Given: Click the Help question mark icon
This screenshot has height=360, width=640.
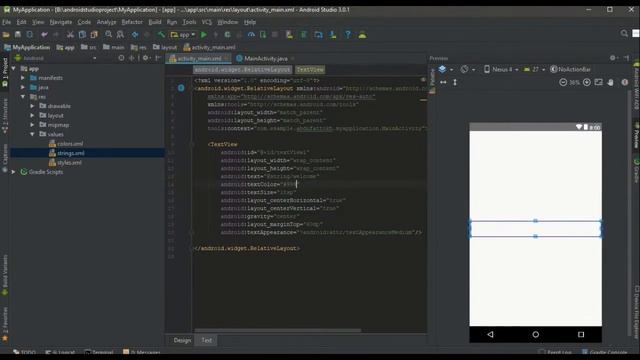Looking at the screenshot, I should click(x=348, y=35).
